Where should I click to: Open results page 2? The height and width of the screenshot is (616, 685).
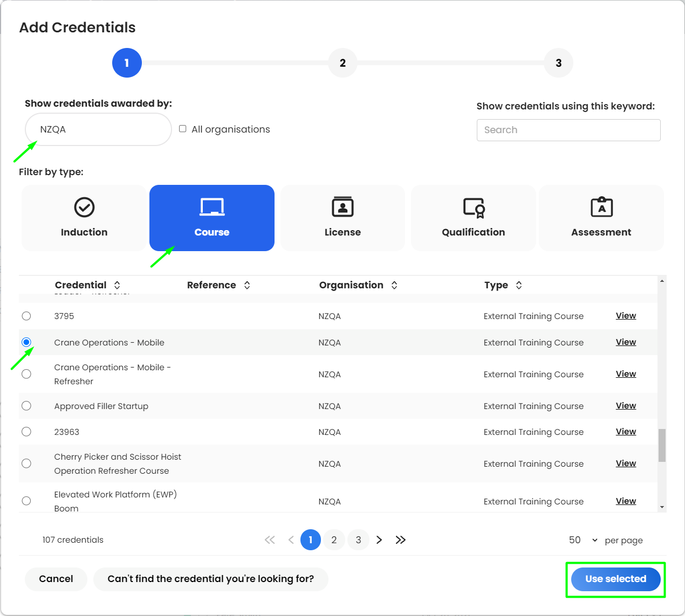pos(334,540)
